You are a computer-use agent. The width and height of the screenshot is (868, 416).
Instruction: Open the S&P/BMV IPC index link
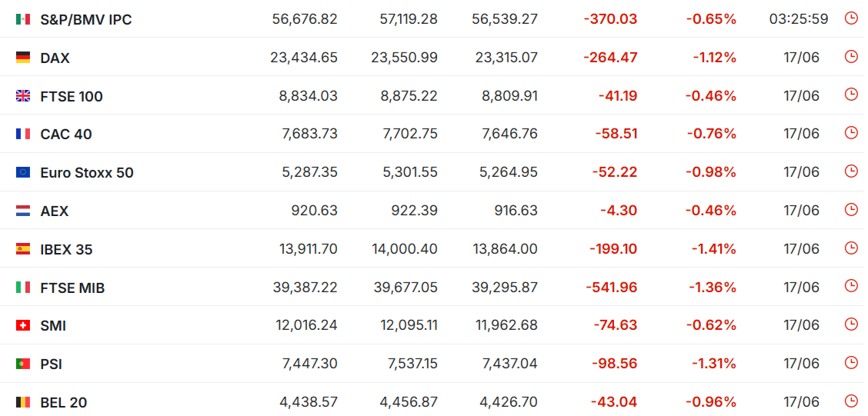click(x=86, y=20)
